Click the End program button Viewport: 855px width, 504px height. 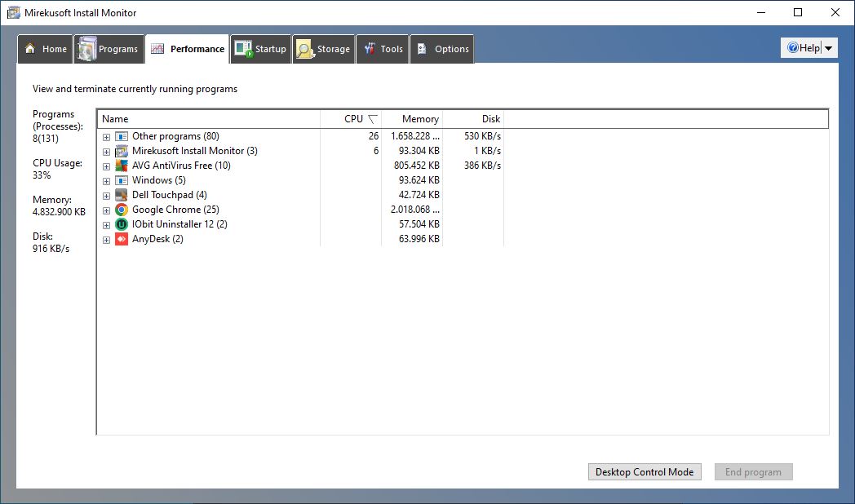(x=754, y=472)
